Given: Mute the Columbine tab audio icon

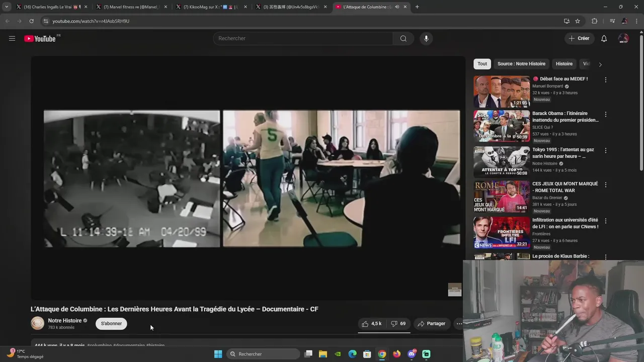Looking at the screenshot, I should tap(397, 7).
